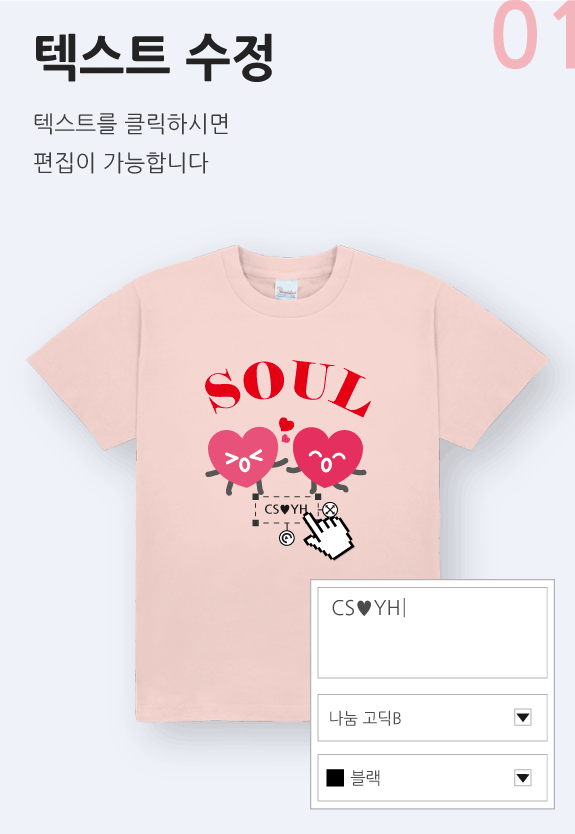This screenshot has width=575, height=834.
Task: Click the circled X delete icon beside text box
Action: 330,510
